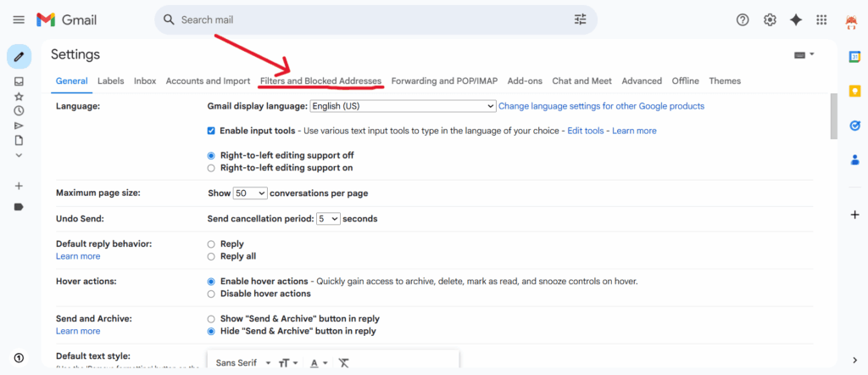The image size is (868, 375).
Task: Open Gmail display language dropdown
Action: (403, 106)
